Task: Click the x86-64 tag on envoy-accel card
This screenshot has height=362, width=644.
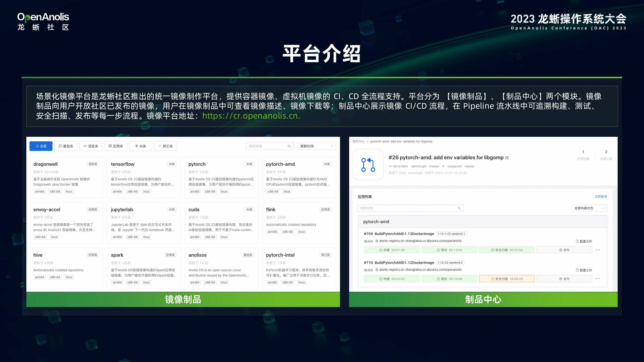Action: [40, 237]
